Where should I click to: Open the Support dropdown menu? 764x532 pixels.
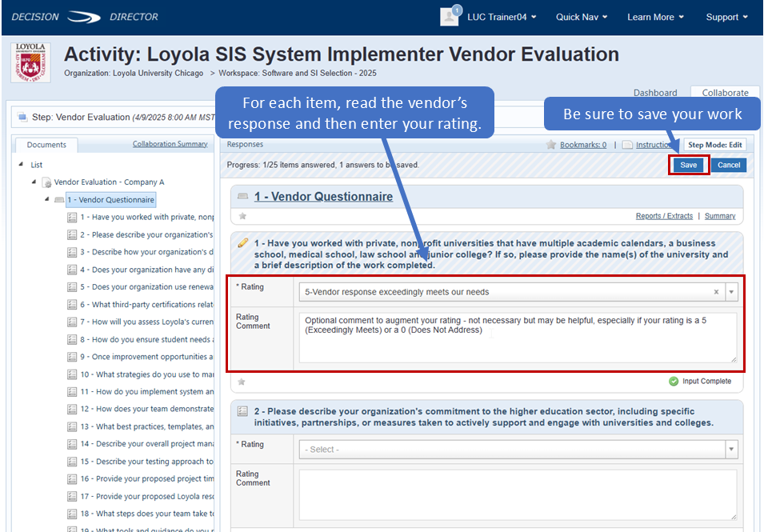coord(726,17)
